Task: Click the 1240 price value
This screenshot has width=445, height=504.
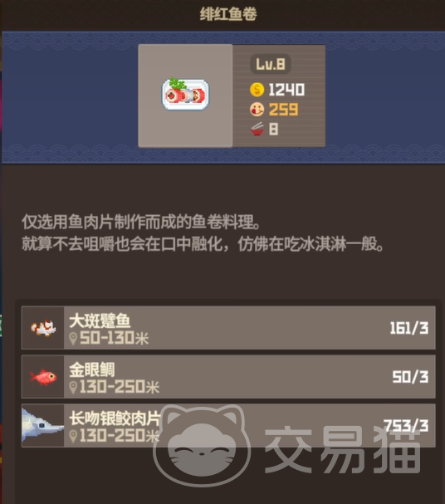Action: [286, 90]
